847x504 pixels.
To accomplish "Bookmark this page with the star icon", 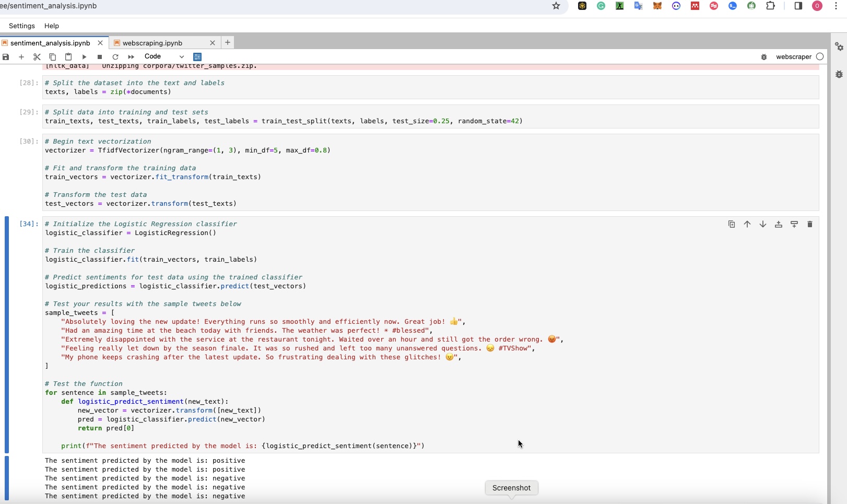I will click(x=556, y=6).
